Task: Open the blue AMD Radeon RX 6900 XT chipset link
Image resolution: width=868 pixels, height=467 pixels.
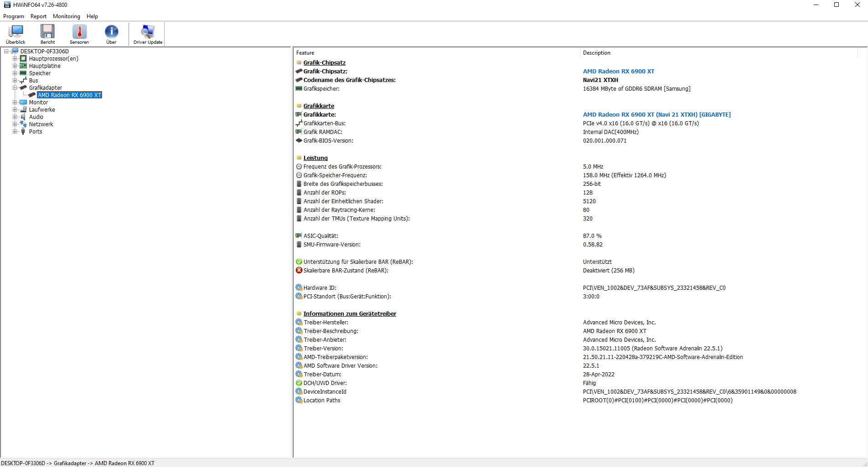Action: (619, 71)
